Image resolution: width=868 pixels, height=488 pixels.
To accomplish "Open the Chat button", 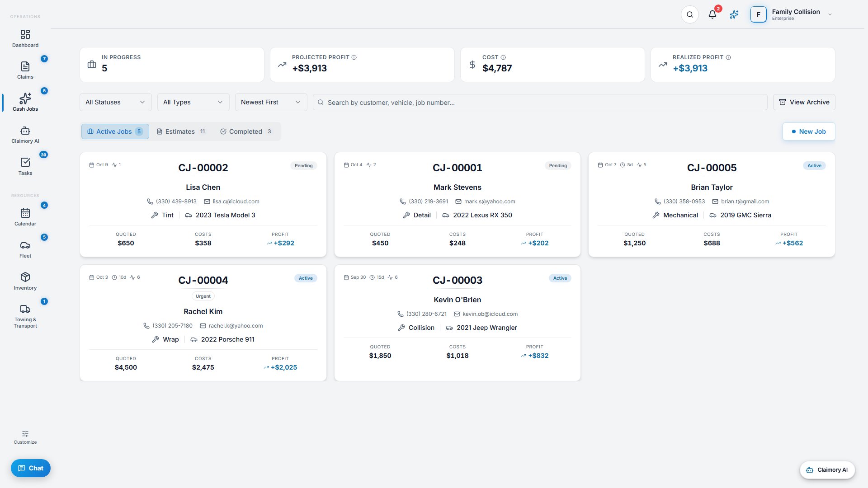I will coord(31,468).
